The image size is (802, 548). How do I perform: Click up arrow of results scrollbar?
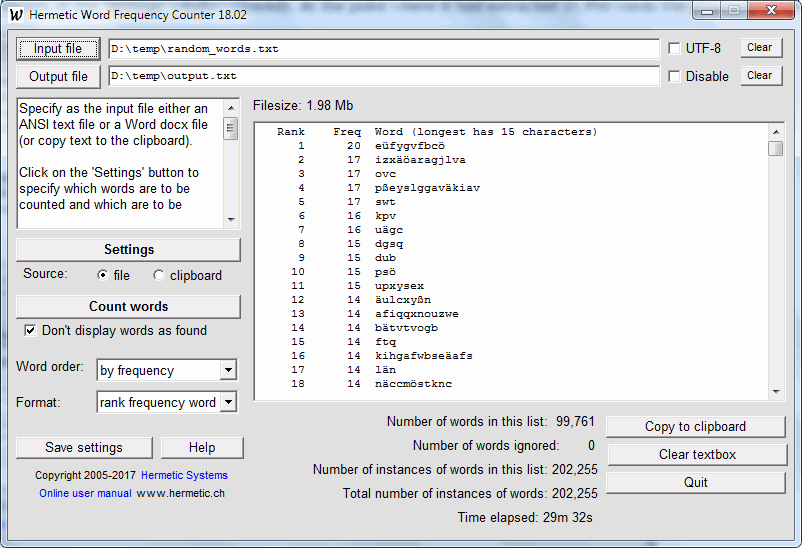tap(776, 132)
